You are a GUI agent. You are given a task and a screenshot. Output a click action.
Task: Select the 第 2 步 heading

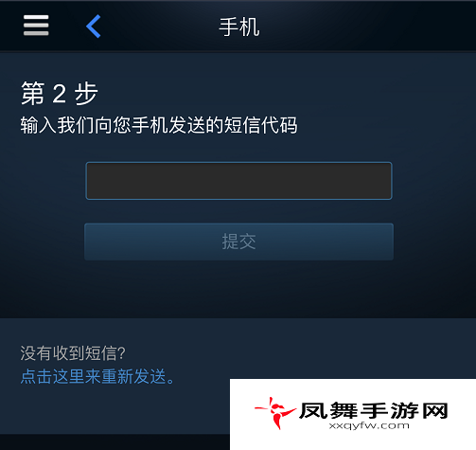click(60, 93)
